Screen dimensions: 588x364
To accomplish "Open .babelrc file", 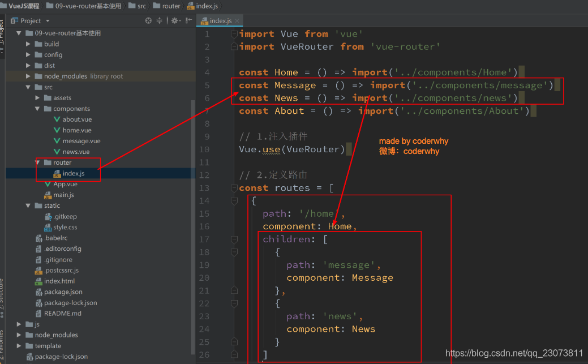I will tap(55, 238).
